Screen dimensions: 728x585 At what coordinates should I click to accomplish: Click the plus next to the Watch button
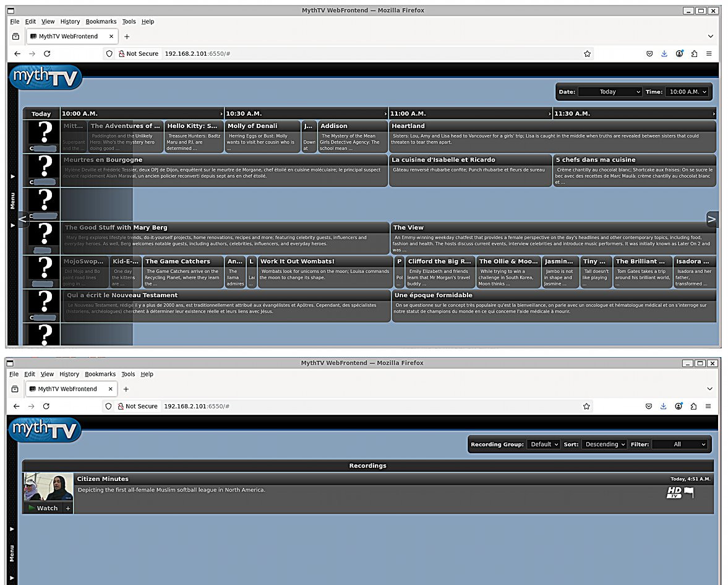[68, 508]
